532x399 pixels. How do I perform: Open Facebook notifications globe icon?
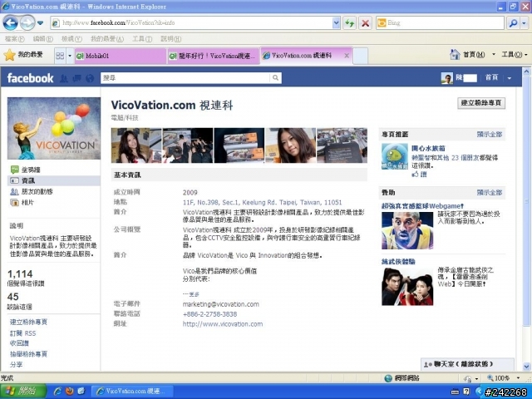pyautogui.click(x=90, y=78)
